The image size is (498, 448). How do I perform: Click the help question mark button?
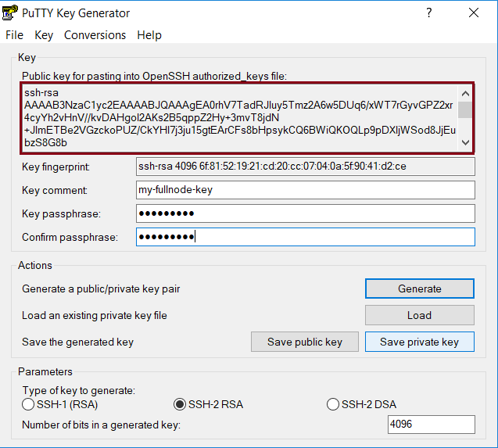[x=428, y=13]
